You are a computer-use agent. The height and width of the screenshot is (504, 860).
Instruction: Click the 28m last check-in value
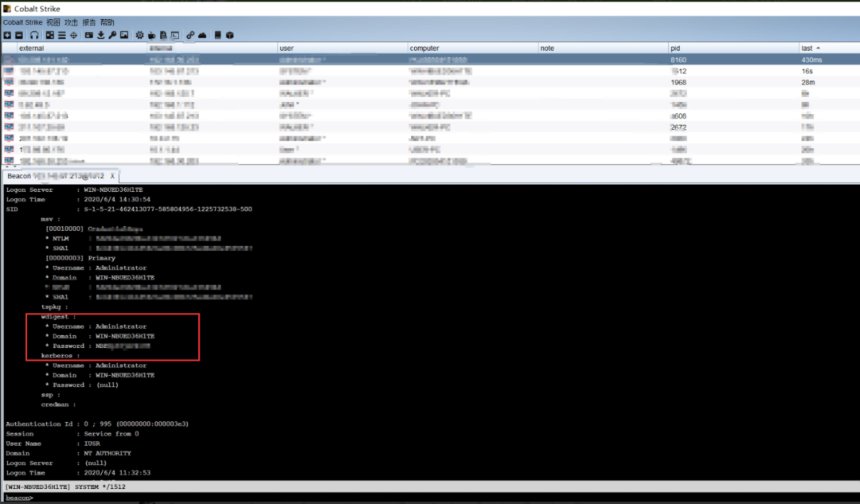(x=808, y=82)
